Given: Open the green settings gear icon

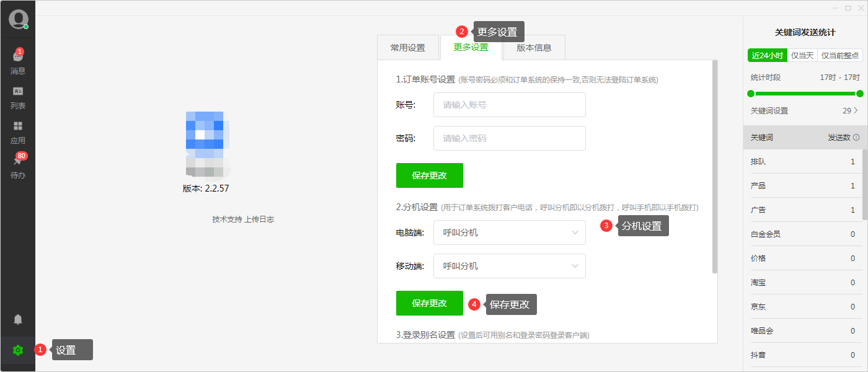Looking at the screenshot, I should click(18, 350).
